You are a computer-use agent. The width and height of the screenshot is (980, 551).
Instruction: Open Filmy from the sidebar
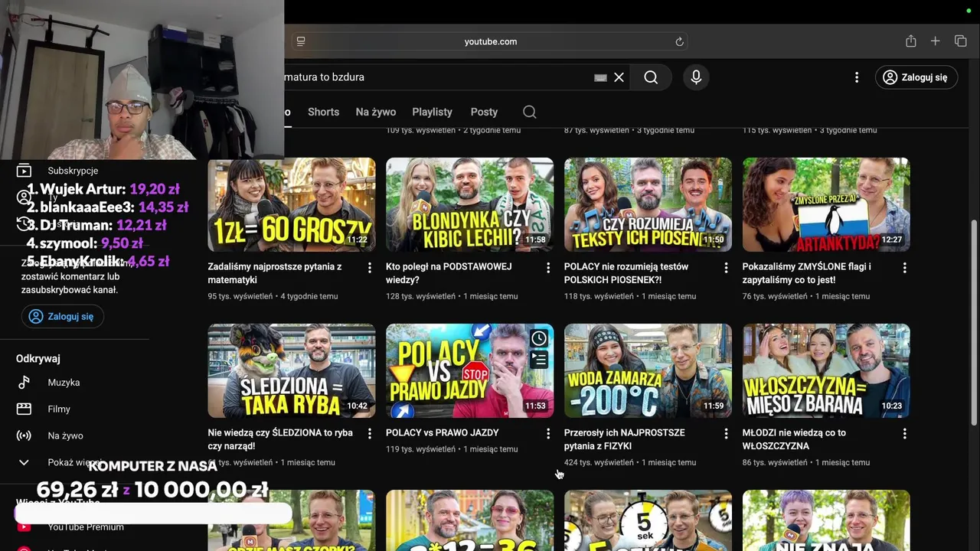coord(59,409)
